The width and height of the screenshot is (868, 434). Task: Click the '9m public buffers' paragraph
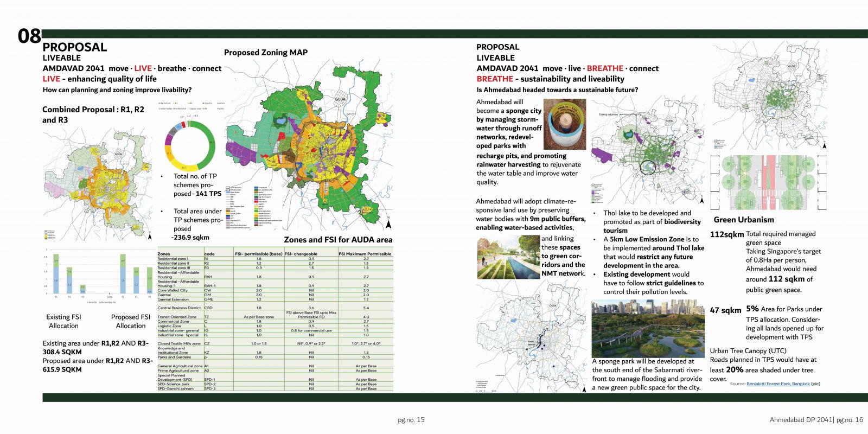(x=531, y=215)
